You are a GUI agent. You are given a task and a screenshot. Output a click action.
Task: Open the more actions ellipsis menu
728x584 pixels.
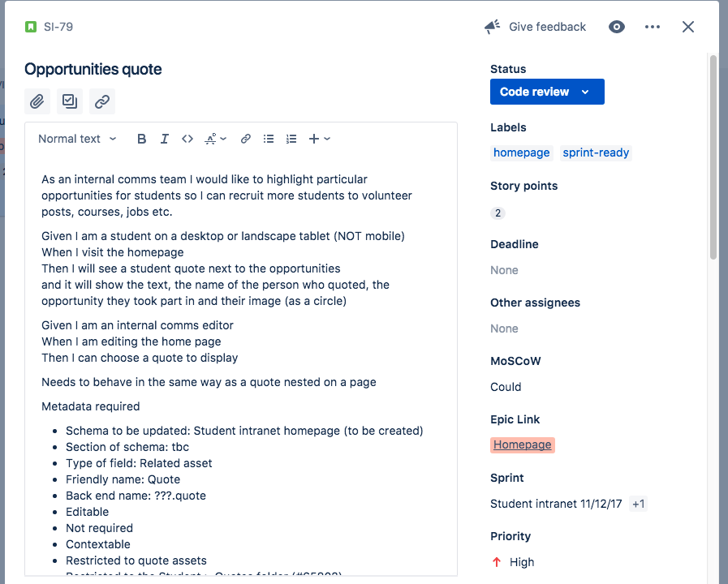652,26
